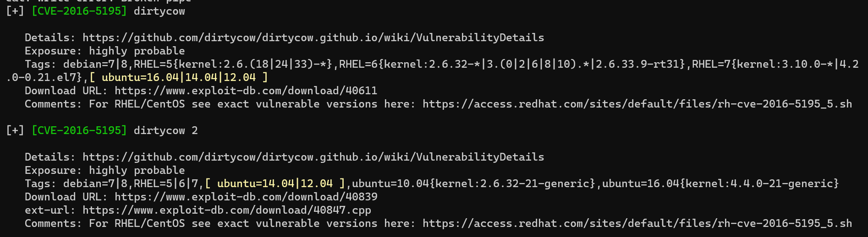
Task: Click the first "dirtycow" exploit title
Action: [x=159, y=11]
